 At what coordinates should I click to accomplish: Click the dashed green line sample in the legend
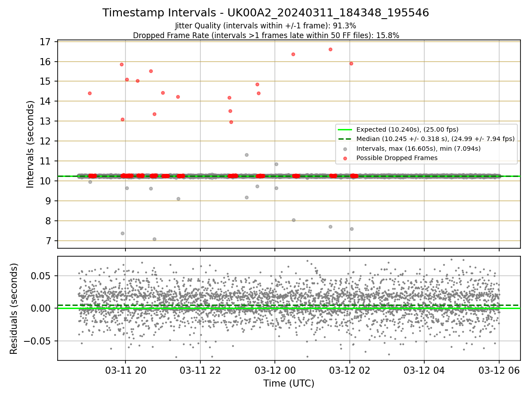coord(345,139)
